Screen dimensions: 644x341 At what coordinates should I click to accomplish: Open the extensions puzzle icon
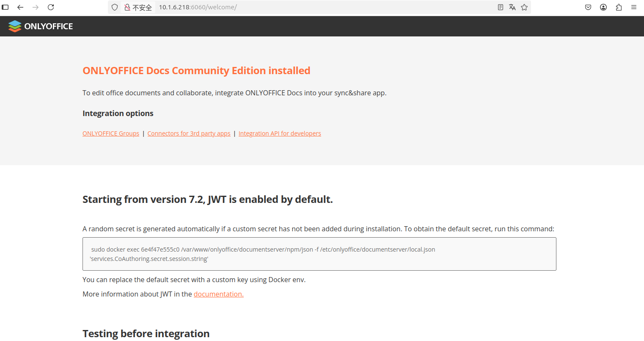619,7
